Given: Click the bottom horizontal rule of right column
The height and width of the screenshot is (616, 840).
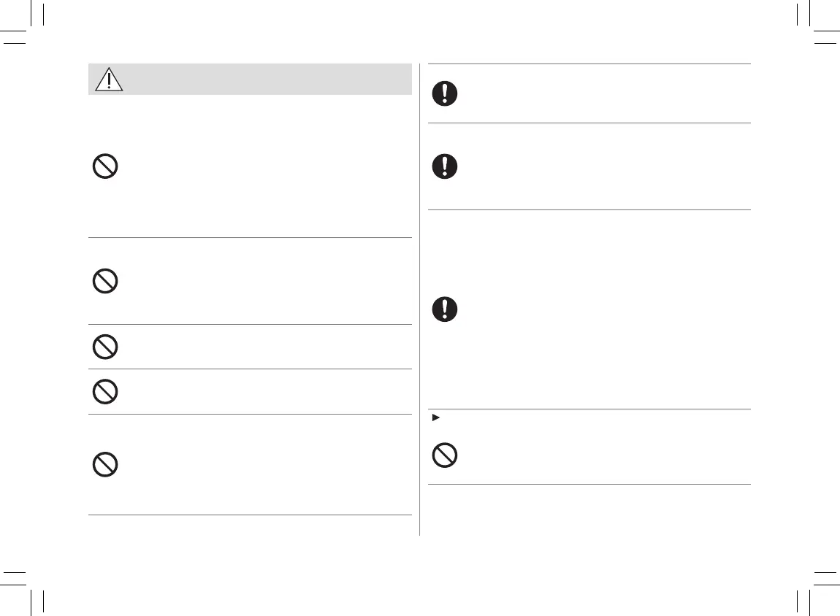Looking at the screenshot, I should point(589,484).
